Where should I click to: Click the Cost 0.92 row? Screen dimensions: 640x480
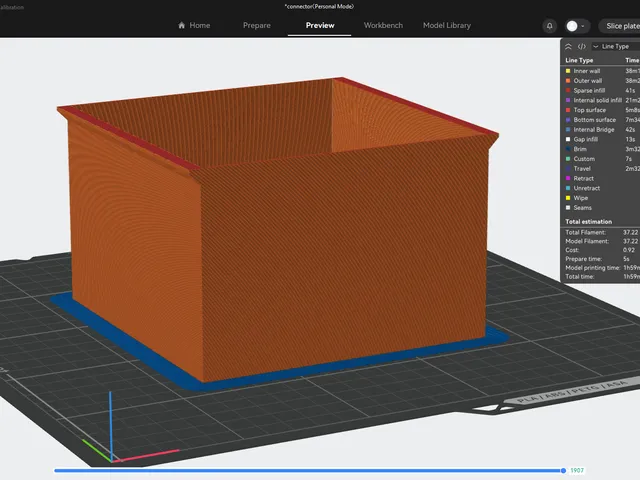pos(602,250)
